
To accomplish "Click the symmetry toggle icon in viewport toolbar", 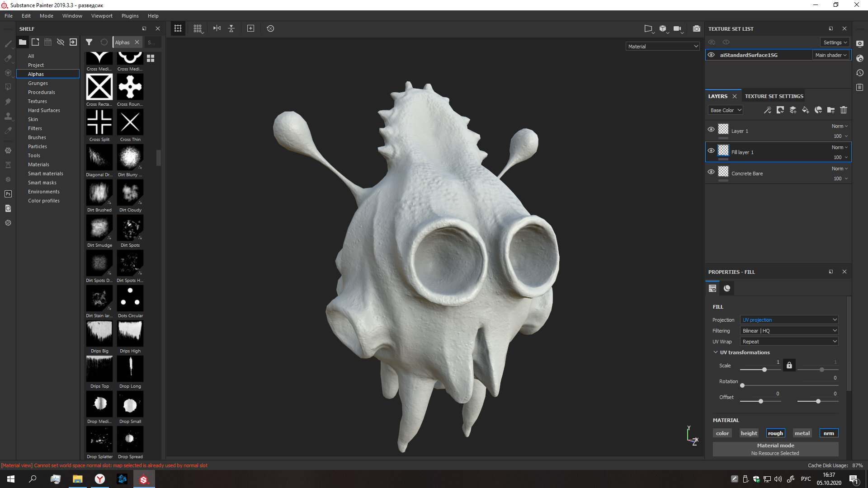I will click(217, 28).
